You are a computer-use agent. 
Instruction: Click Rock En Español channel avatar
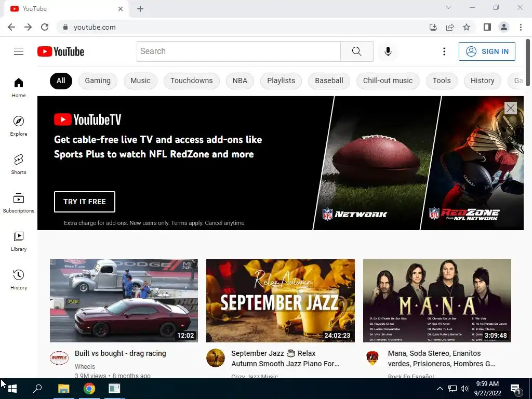pyautogui.click(x=372, y=358)
